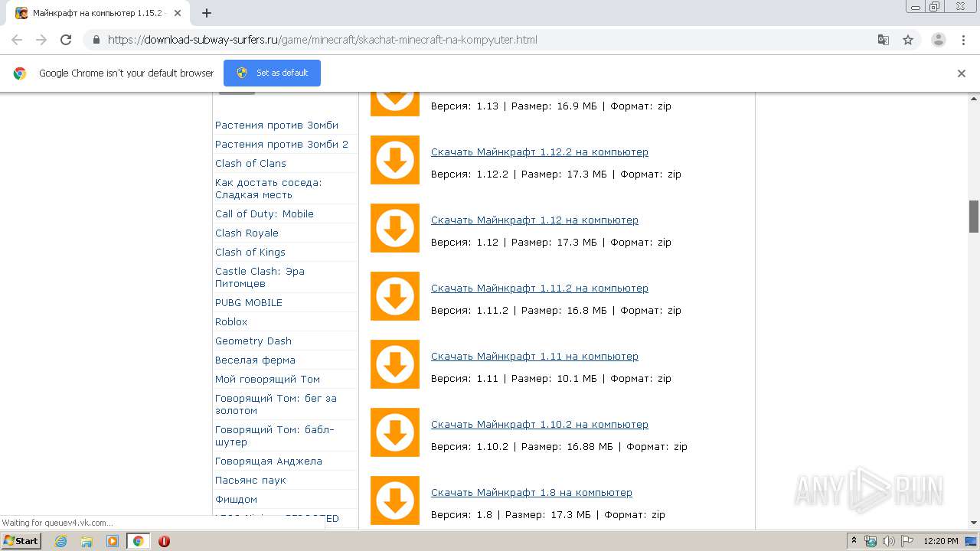The image size is (980, 551).
Task: Click the orange download icon for Minecraft 1.12
Action: [395, 228]
